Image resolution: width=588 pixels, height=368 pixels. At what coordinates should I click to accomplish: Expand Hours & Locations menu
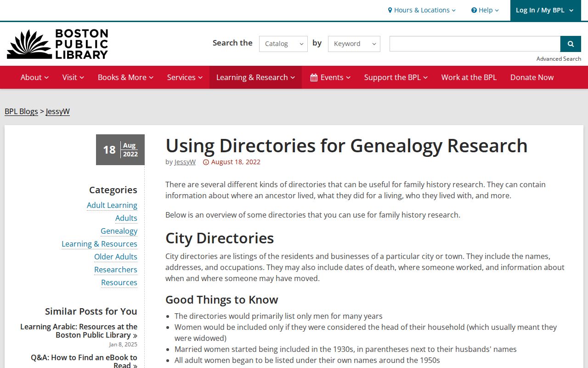point(422,10)
